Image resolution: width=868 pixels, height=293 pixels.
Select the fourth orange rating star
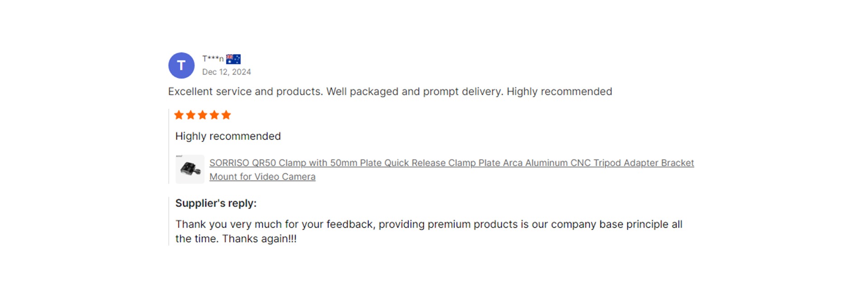pos(214,115)
